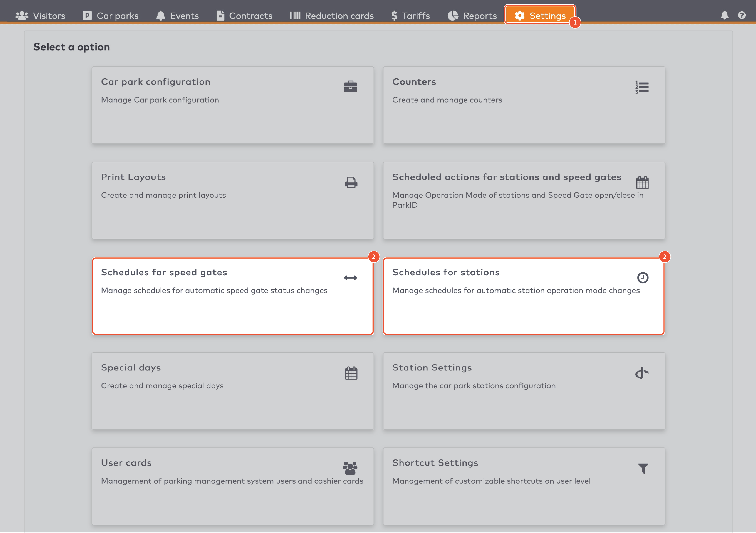Click the numbered list icon on Counters card
Viewport: 756px width, 533px height.
click(641, 87)
